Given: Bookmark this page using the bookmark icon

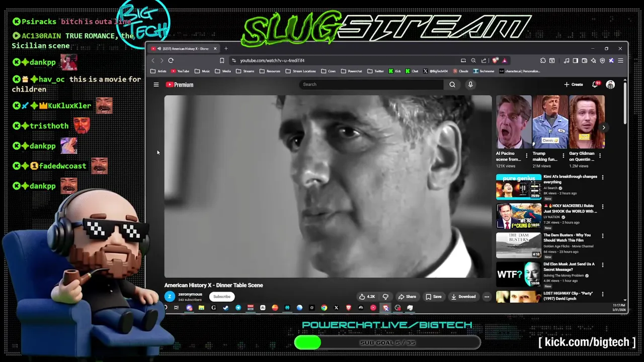Looking at the screenshot, I should tap(222, 60).
